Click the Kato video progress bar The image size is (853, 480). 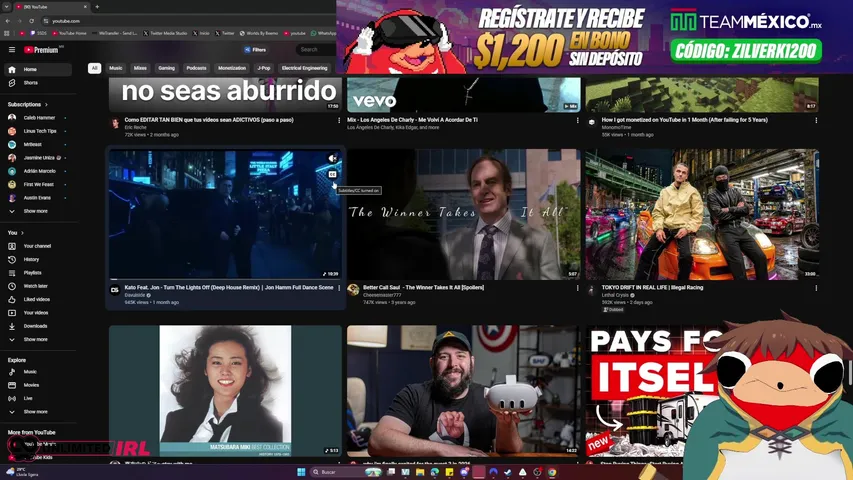225,279
